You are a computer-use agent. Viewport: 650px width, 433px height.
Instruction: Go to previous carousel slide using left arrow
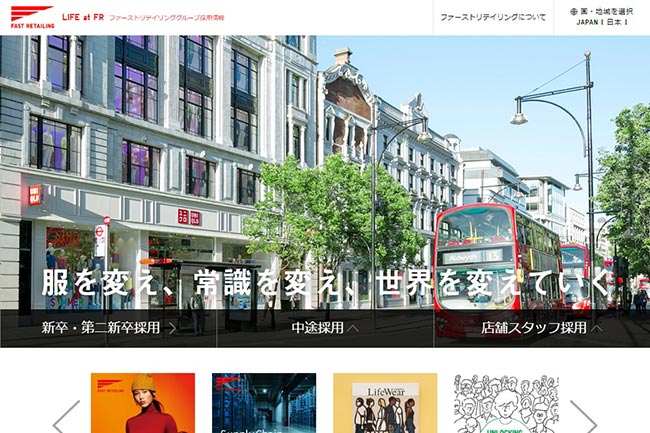[x=66, y=415]
